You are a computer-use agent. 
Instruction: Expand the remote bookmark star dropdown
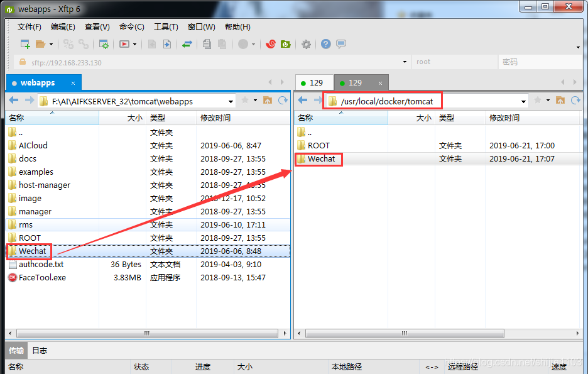click(x=548, y=100)
